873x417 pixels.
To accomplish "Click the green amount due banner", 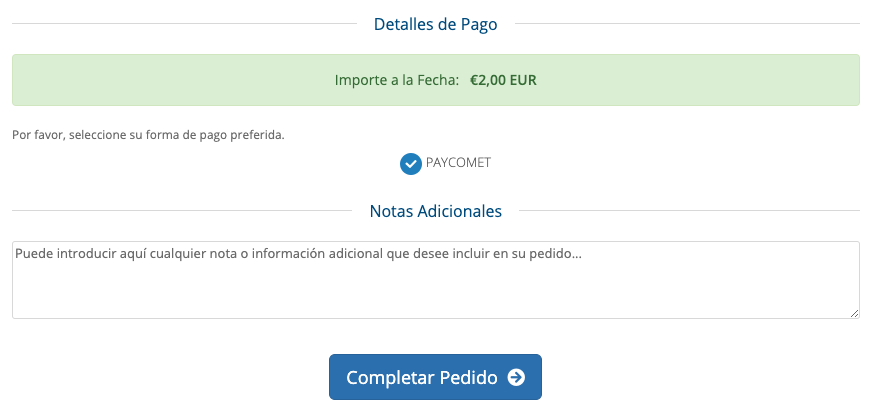I will point(436,80).
